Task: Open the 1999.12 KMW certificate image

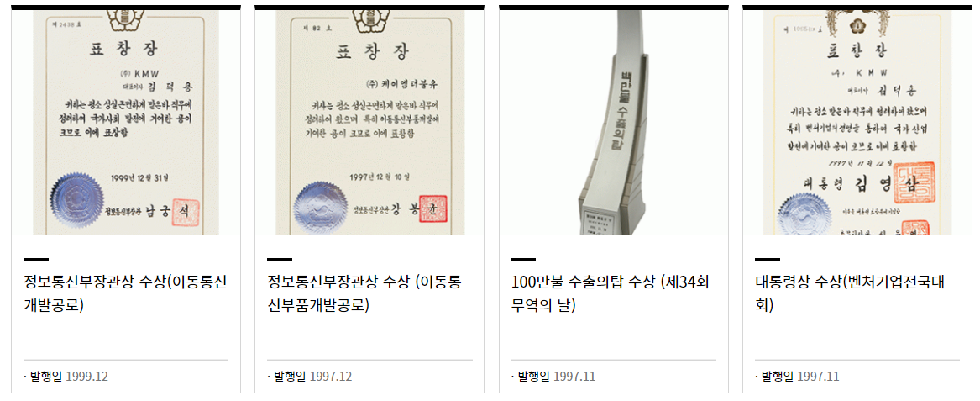Action: tap(126, 122)
